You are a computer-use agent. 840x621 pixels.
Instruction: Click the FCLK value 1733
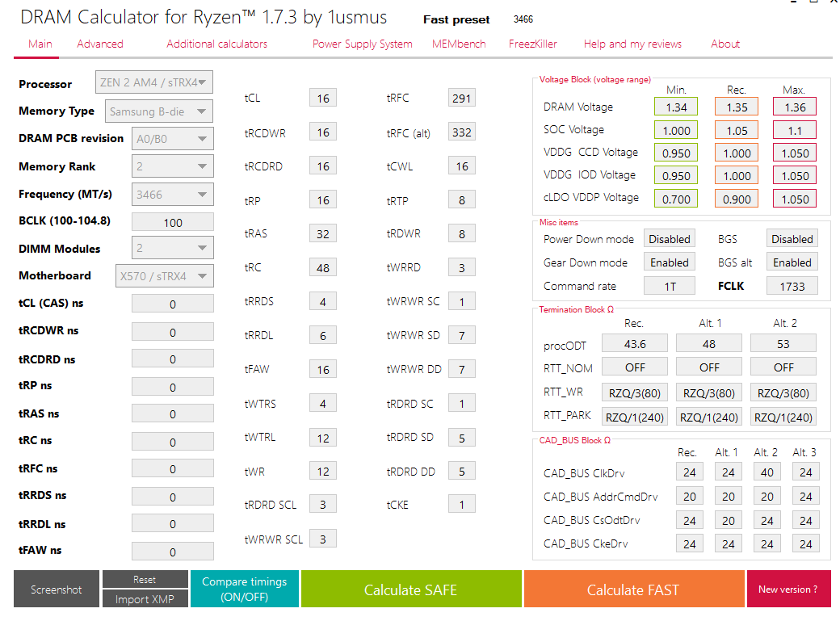(792, 286)
